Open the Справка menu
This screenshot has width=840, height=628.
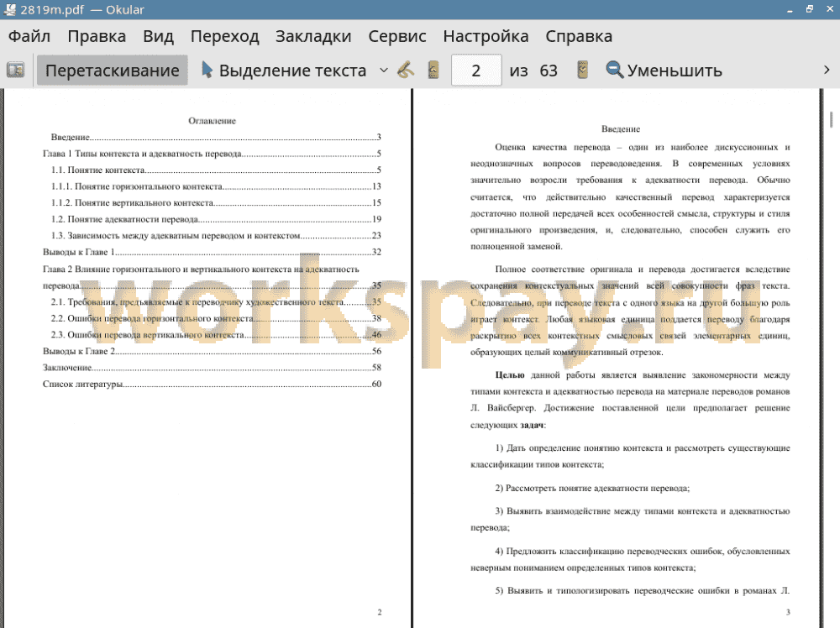click(579, 36)
